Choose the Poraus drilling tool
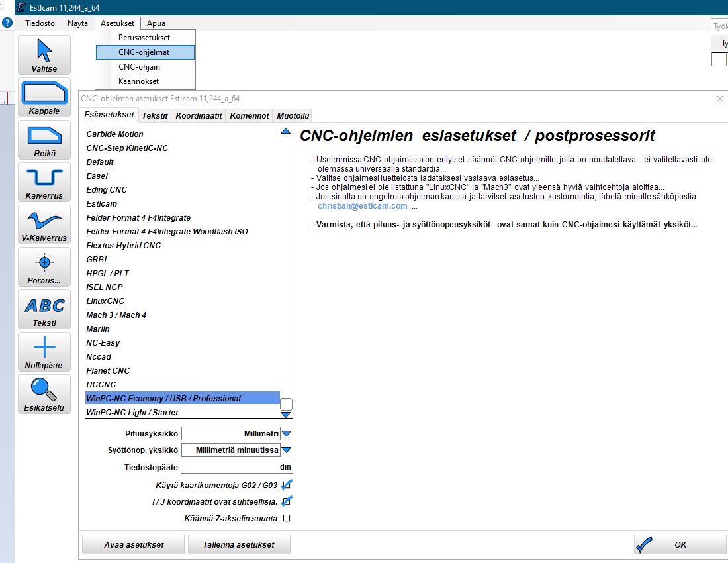This screenshot has height=563, width=728. click(x=44, y=267)
